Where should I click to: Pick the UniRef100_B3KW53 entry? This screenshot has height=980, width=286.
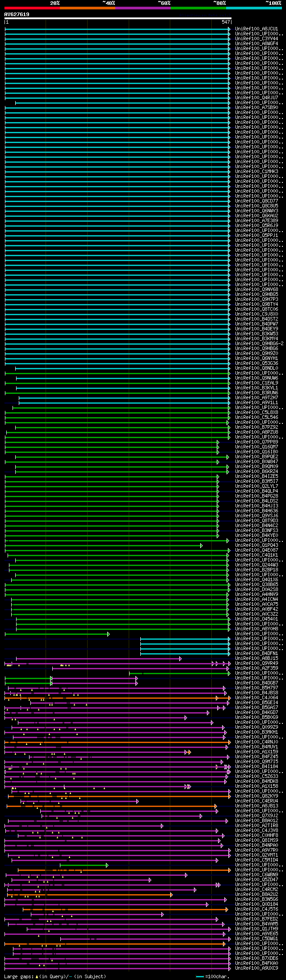(257, 334)
